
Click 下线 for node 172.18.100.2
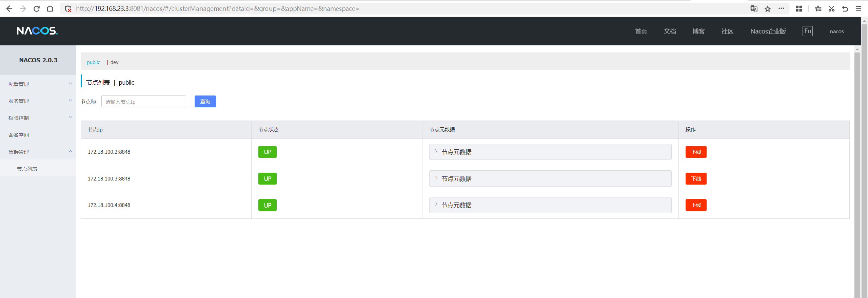click(x=696, y=152)
